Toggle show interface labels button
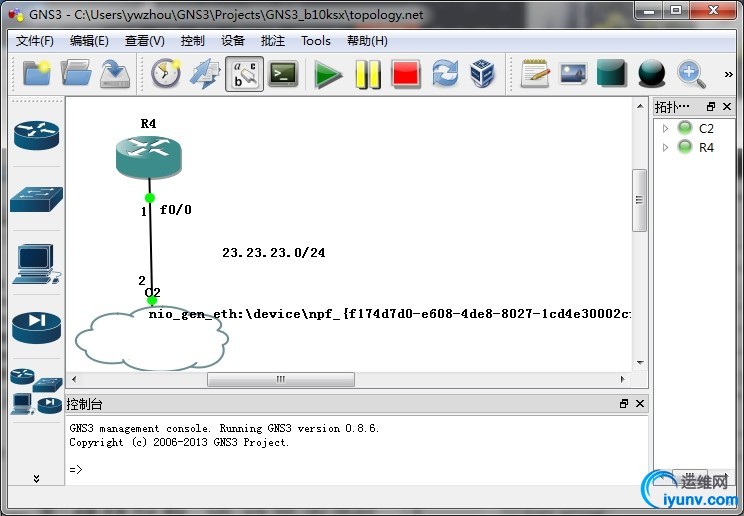The image size is (744, 516). (244, 74)
